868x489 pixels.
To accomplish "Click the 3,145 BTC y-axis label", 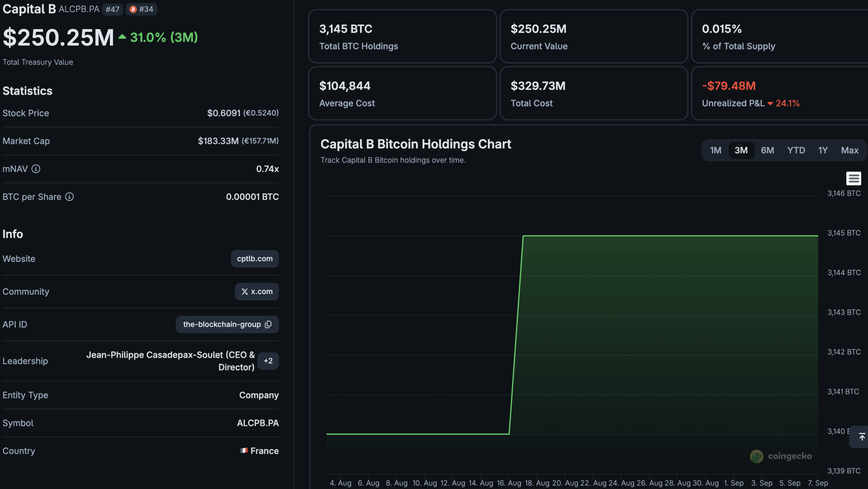I will pos(844,233).
